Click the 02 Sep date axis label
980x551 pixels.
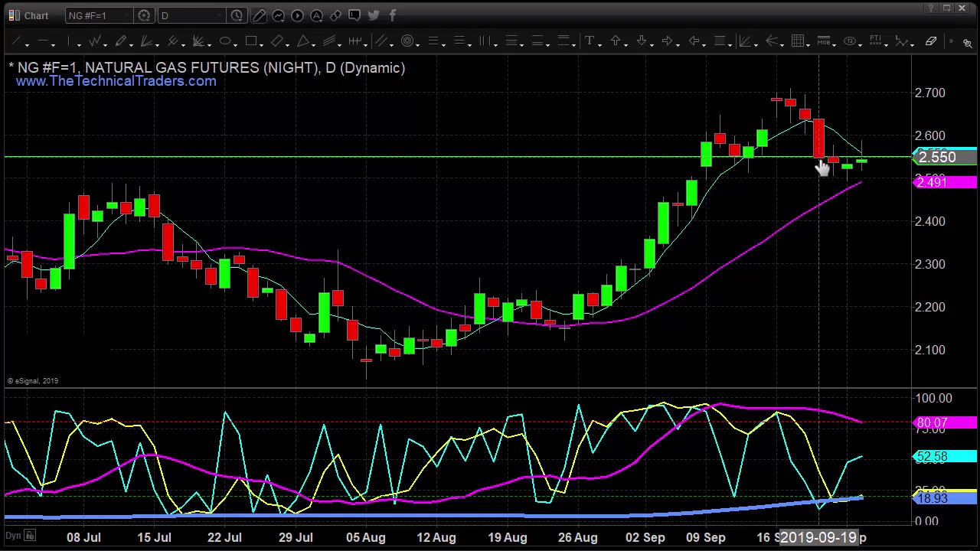(645, 537)
